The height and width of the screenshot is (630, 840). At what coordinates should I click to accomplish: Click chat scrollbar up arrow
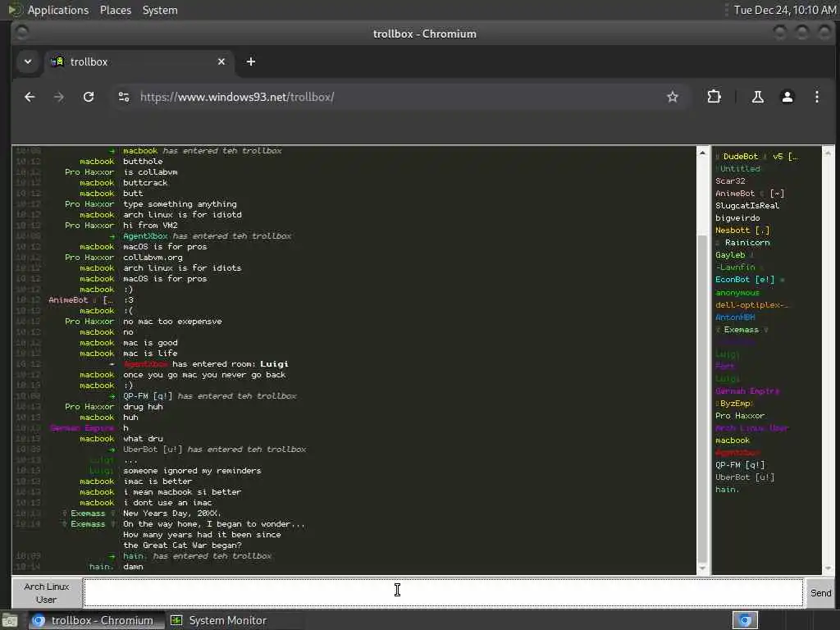coord(702,153)
